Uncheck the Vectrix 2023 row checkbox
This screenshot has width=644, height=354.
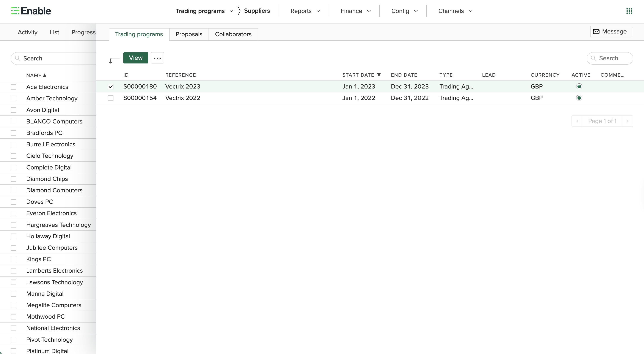[x=110, y=87]
